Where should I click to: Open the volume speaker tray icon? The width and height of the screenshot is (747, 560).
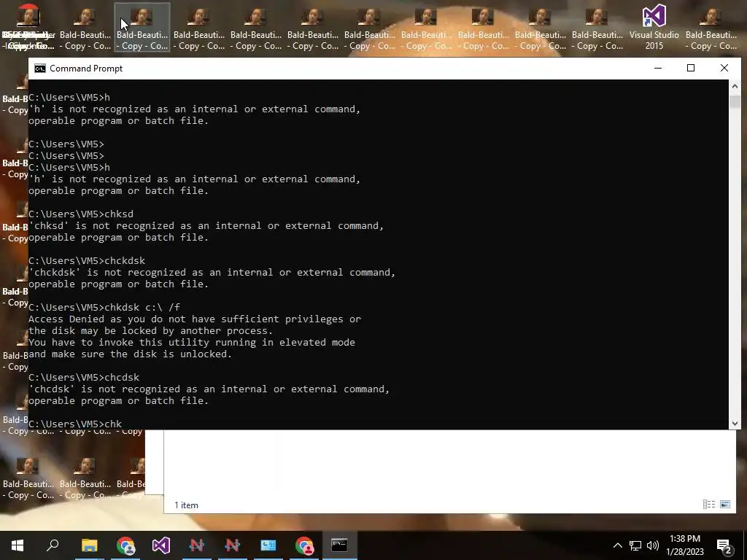(x=653, y=545)
